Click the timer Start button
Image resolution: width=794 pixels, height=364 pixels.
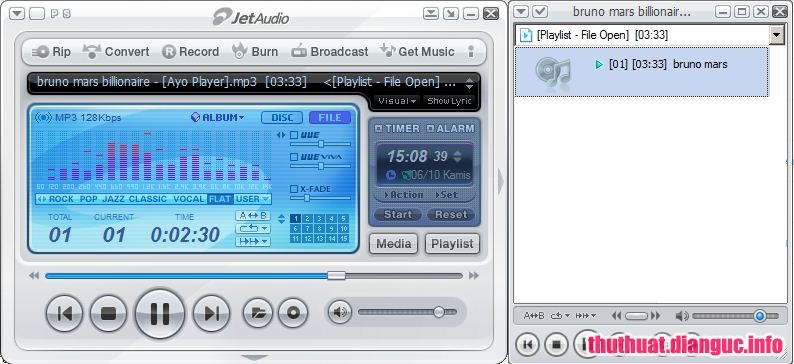(x=398, y=215)
